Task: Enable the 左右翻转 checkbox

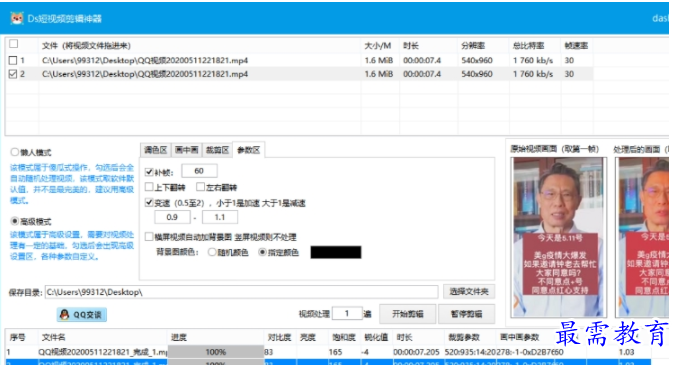Action: click(200, 187)
